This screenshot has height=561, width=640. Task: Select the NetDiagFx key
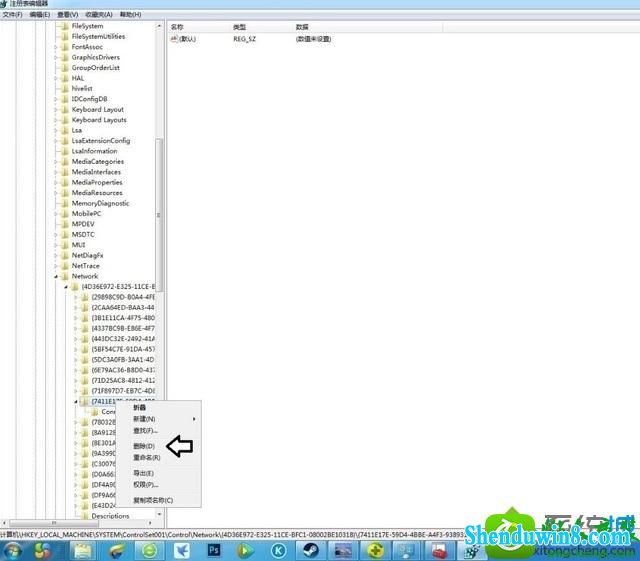point(88,256)
